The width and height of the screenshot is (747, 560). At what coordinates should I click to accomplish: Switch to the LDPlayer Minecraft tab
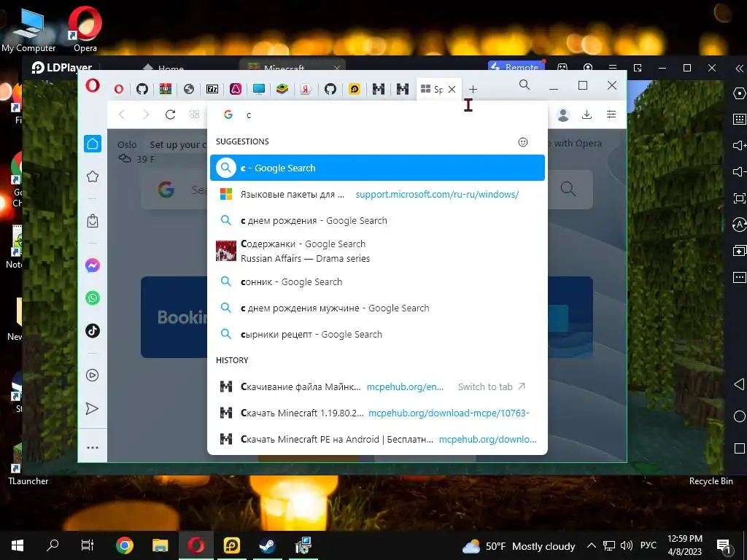[x=291, y=66]
